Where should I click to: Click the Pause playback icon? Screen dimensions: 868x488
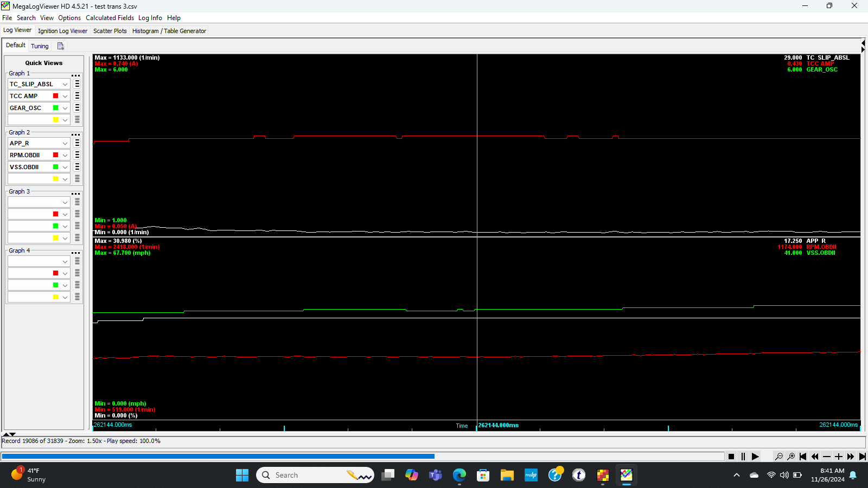click(x=743, y=457)
